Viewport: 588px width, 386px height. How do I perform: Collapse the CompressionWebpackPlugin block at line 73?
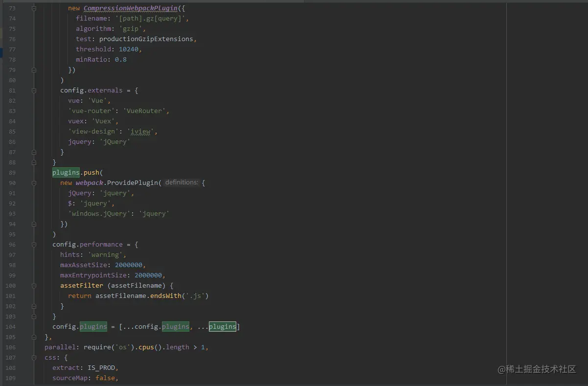34,8
